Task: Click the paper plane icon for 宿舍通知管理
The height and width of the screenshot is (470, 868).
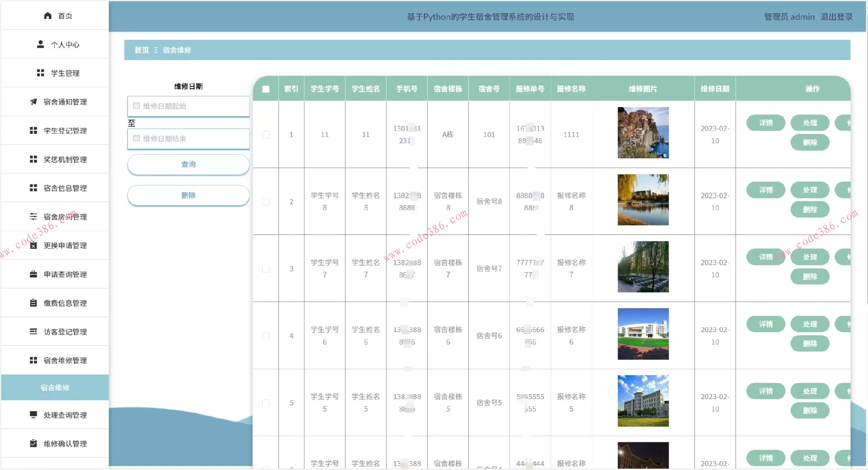Action: click(x=33, y=102)
